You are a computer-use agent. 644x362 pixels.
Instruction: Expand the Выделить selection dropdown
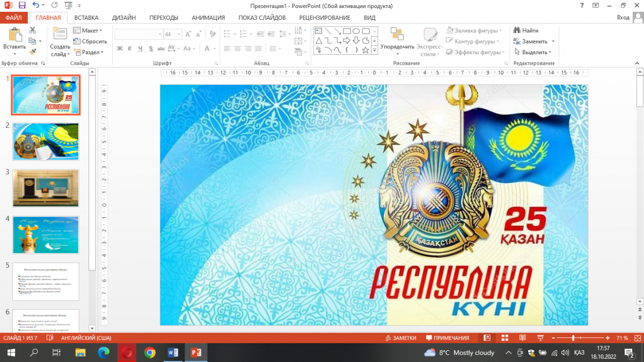[533, 52]
